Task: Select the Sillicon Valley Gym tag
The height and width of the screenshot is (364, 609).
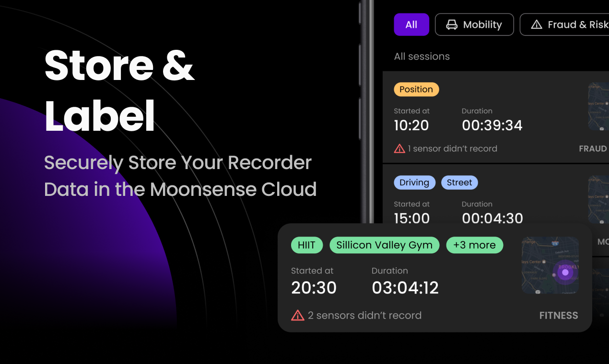Action: [x=384, y=245]
